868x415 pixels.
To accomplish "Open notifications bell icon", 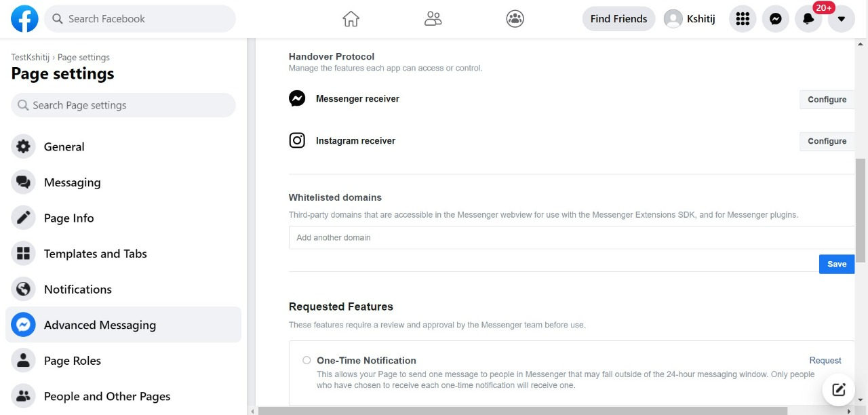I will click(x=808, y=19).
